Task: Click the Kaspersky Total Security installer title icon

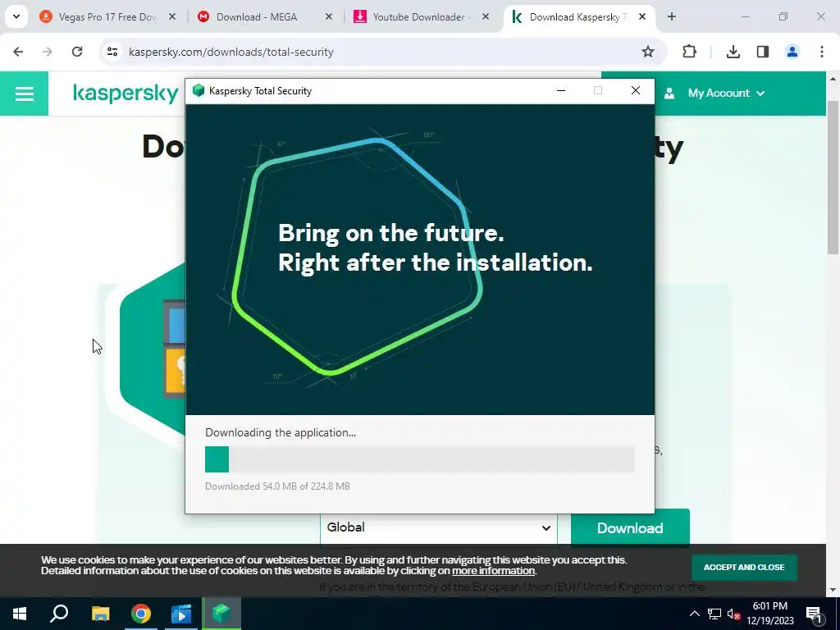Action: coord(199,90)
